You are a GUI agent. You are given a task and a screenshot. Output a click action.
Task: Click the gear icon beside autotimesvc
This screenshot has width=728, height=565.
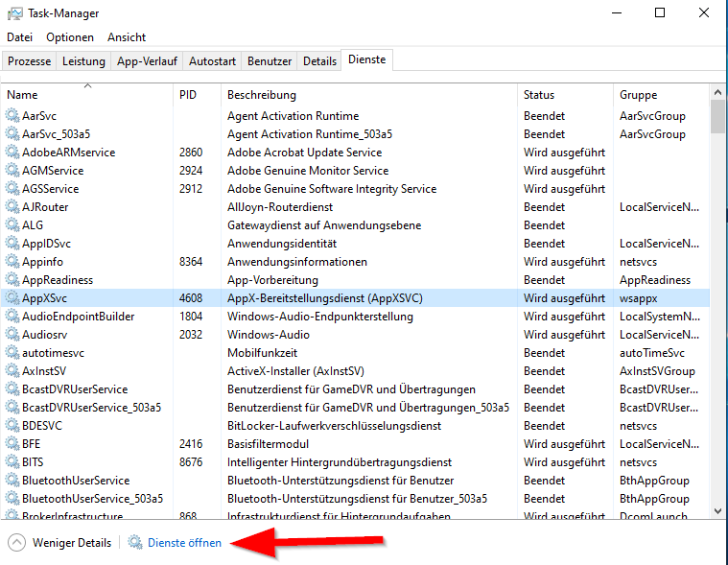click(12, 352)
